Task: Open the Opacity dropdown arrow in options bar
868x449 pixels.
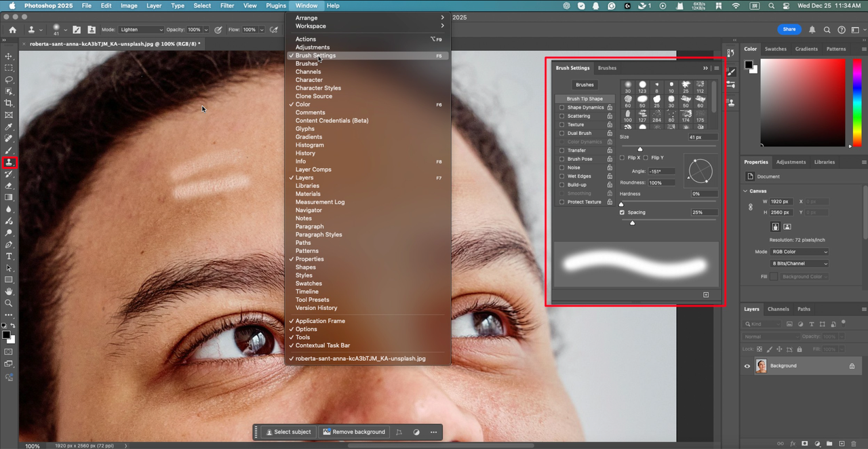Action: (x=206, y=30)
